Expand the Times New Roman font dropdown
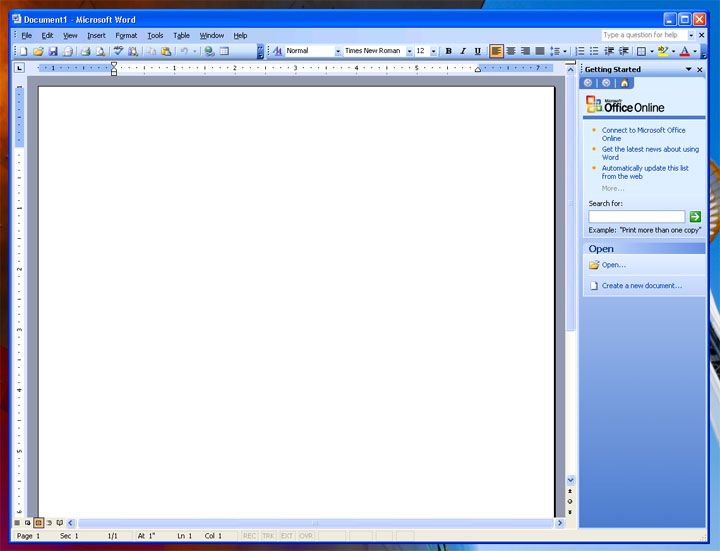The height and width of the screenshot is (551, 720). click(409, 51)
